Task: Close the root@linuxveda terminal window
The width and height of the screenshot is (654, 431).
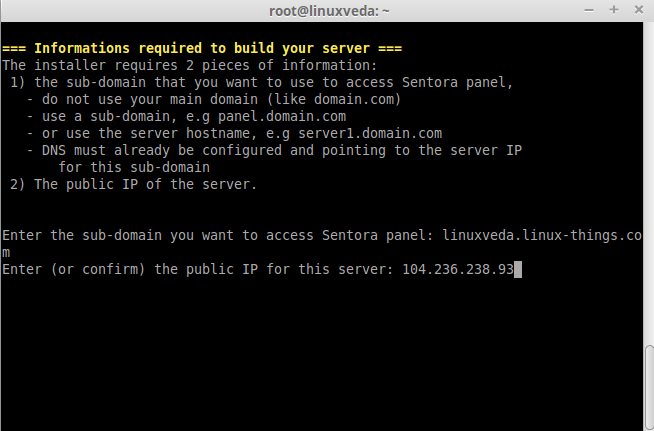Action: [639, 10]
